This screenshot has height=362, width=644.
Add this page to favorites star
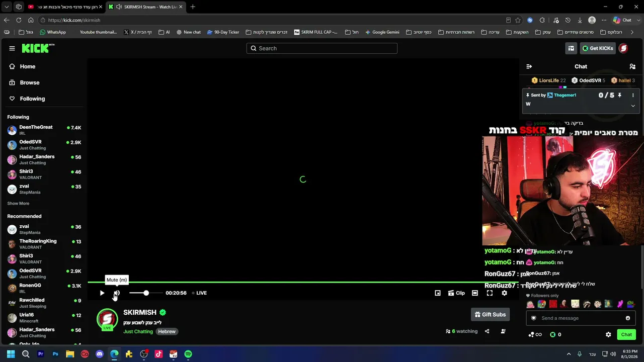518,20
